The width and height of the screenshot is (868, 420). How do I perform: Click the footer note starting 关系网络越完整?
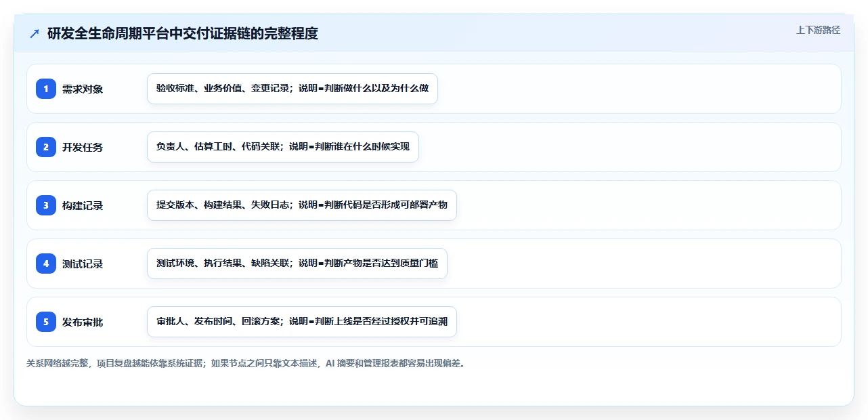pyautogui.click(x=246, y=363)
